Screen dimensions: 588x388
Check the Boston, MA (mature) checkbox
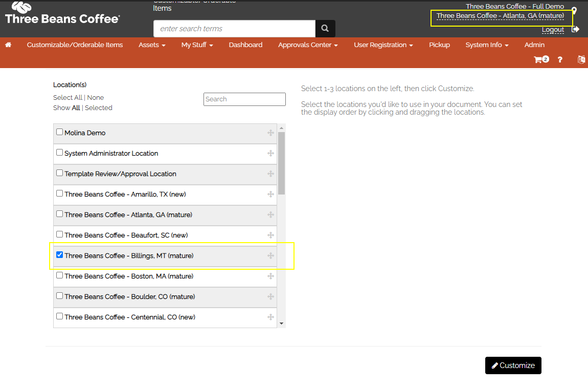coord(60,275)
